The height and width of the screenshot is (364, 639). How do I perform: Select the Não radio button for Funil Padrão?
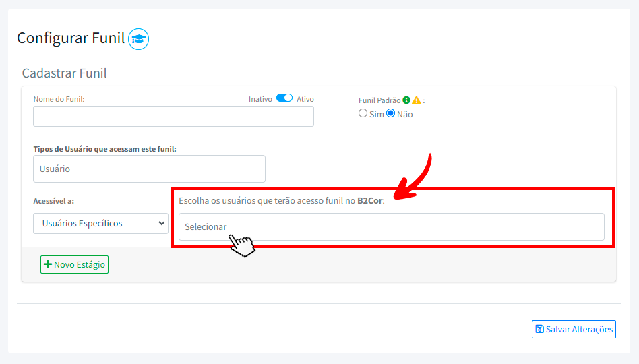click(390, 114)
